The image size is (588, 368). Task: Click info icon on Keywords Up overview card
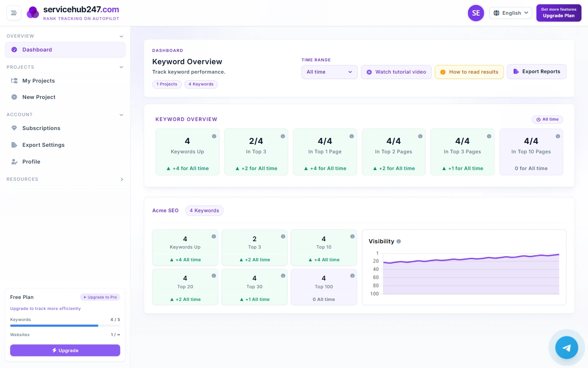pos(214,136)
